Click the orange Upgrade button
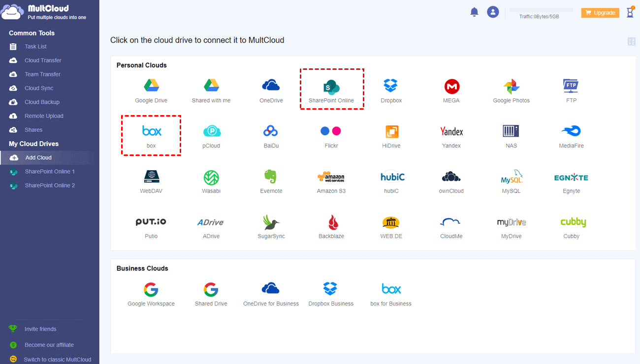The height and width of the screenshot is (364, 640). [x=600, y=13]
